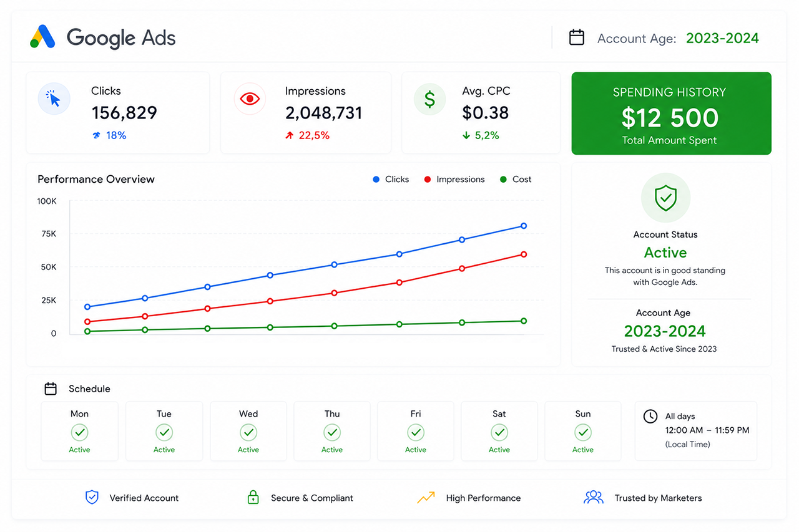Click the 50K axis label
The height and width of the screenshot is (532, 799).
pos(48,267)
